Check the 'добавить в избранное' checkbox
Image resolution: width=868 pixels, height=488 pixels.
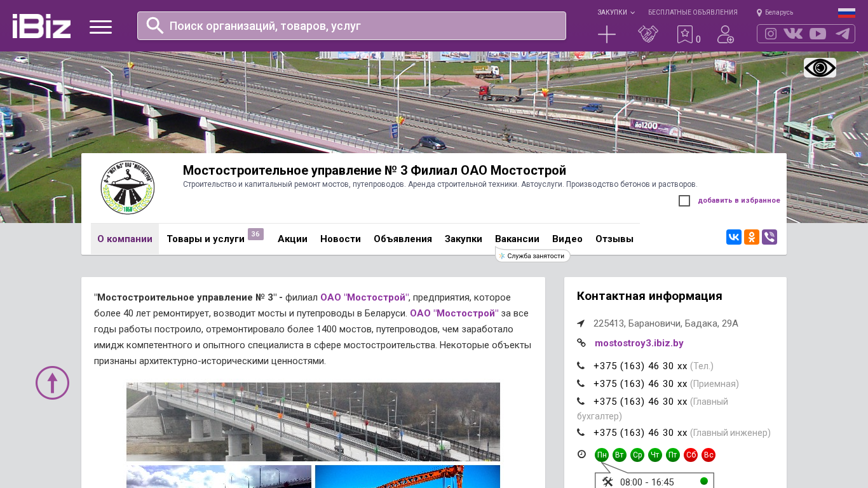[684, 201]
